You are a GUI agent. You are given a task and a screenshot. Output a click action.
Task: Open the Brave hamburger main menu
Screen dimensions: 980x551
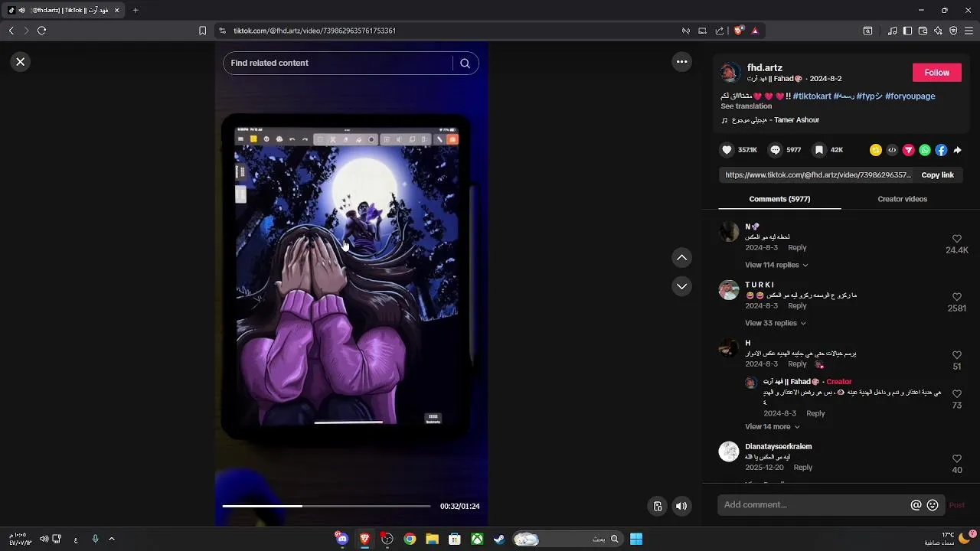point(969,31)
